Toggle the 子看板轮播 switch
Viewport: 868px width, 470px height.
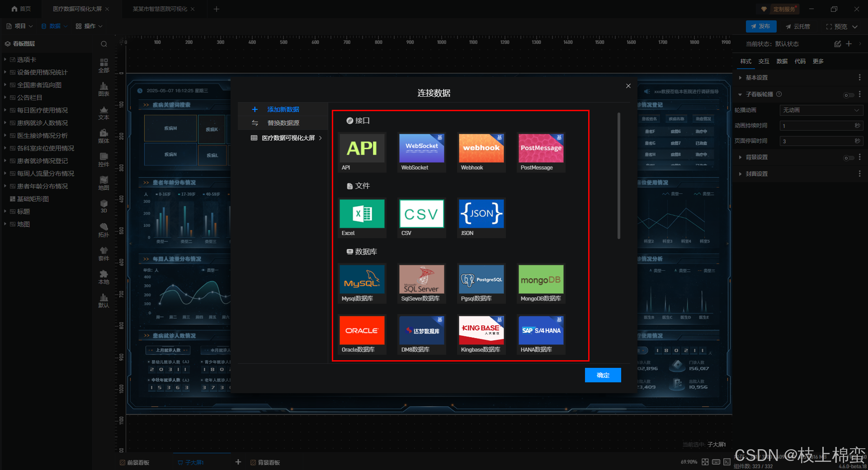849,95
